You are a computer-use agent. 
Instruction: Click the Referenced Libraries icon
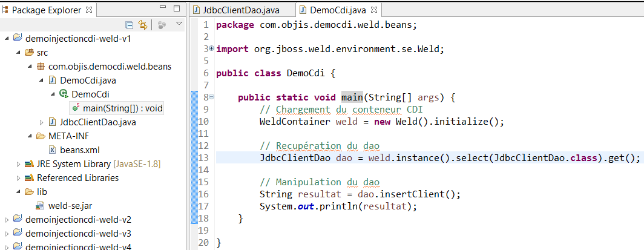tap(29, 178)
